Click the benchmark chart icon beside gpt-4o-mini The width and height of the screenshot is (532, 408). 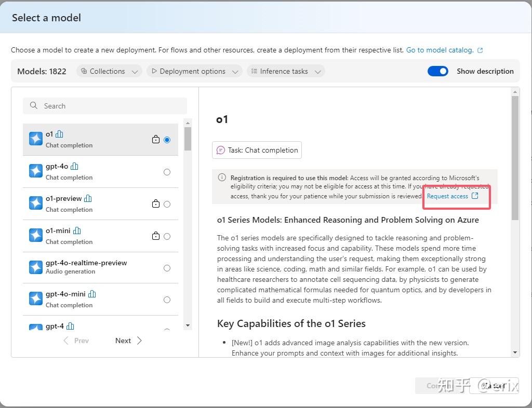coord(92,294)
